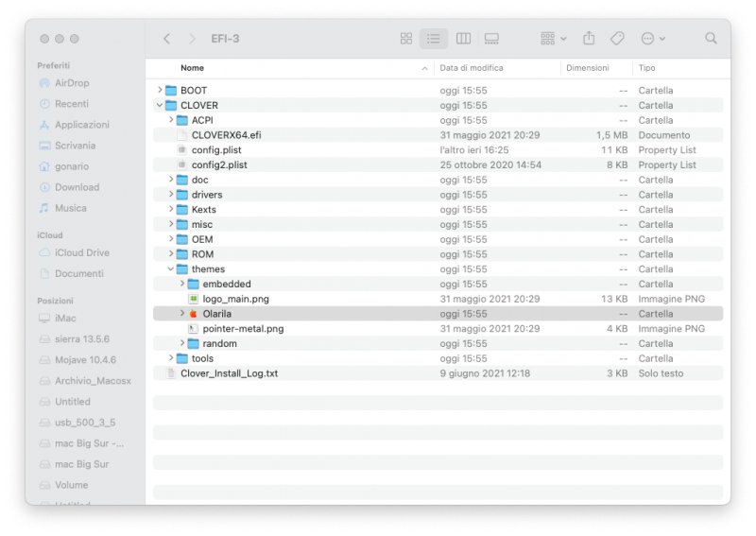756x536 pixels.
Task: Open Musica in the sidebar
Action: coord(70,208)
